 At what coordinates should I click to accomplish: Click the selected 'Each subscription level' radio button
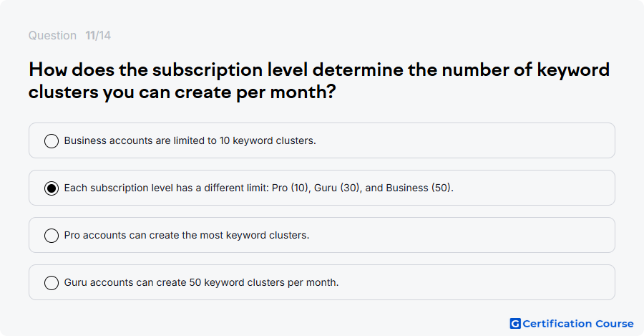[52, 188]
